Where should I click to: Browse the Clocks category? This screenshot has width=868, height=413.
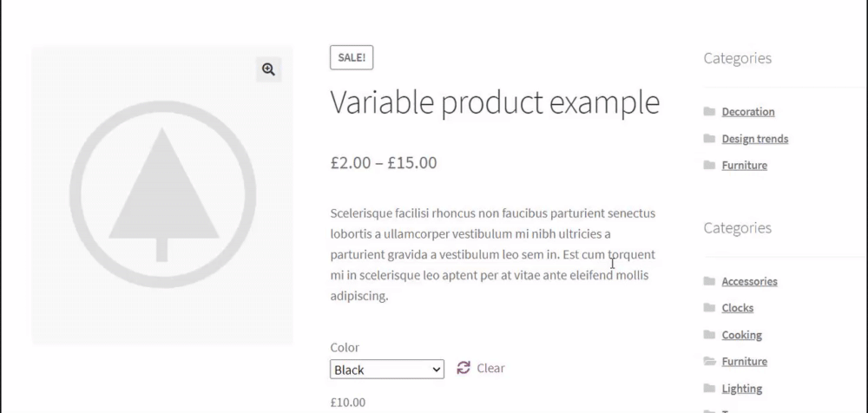[738, 308]
